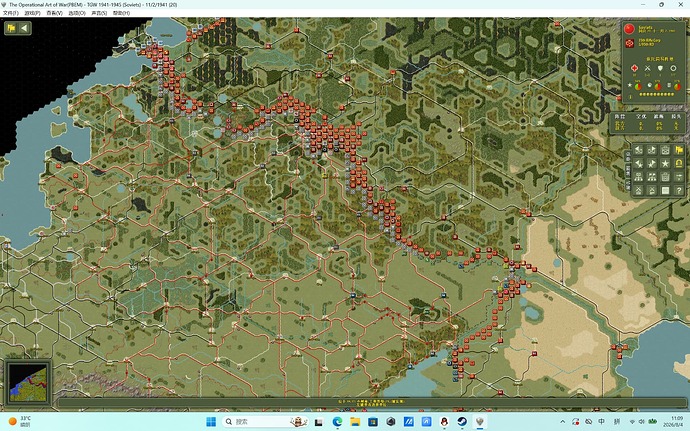Open the 查看(V) menu

54,13
